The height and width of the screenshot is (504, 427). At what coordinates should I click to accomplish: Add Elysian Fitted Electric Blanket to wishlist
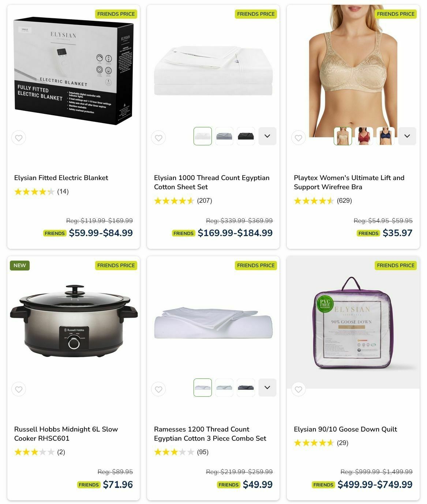pyautogui.click(x=19, y=138)
